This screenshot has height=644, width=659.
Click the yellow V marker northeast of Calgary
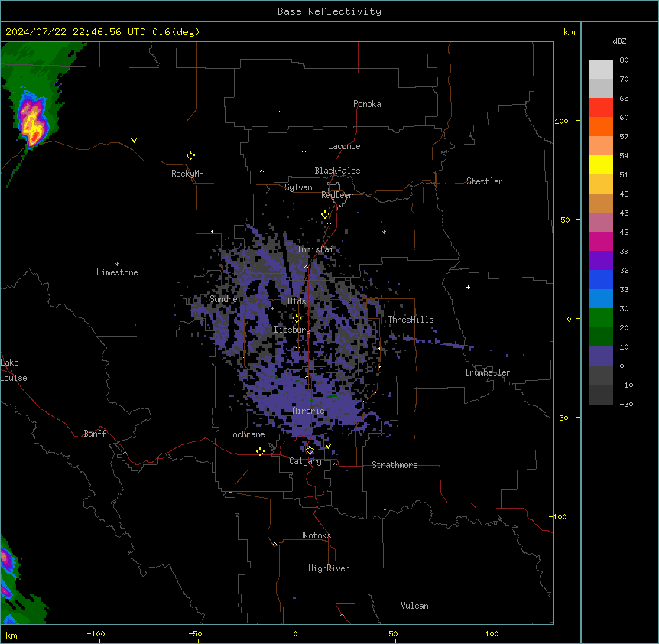[x=328, y=446]
